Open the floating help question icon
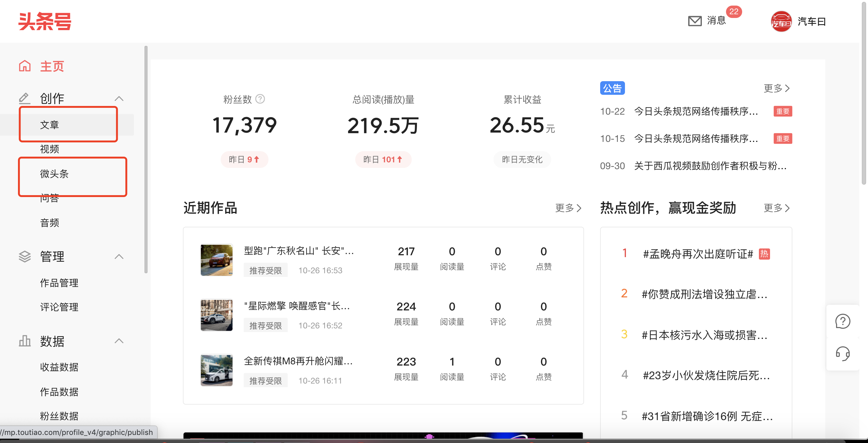Viewport: 868px width, 443px height. (842, 321)
